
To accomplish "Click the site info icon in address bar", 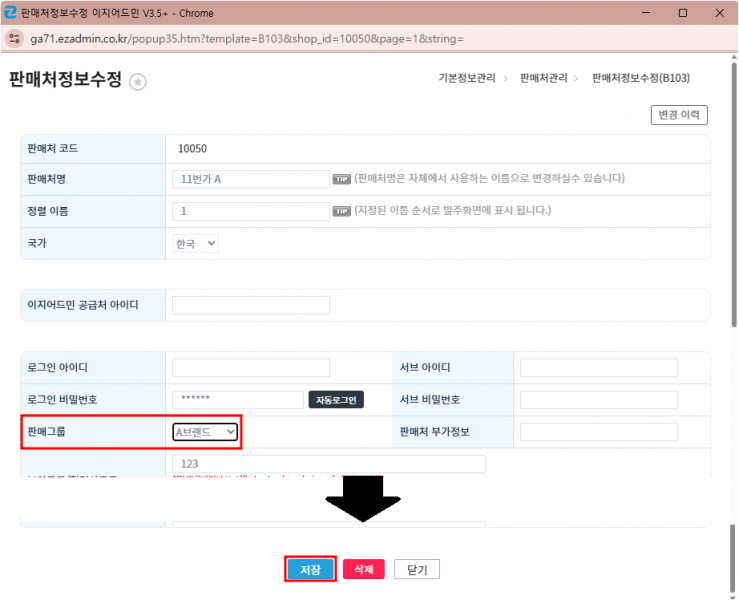I will 15,38.
